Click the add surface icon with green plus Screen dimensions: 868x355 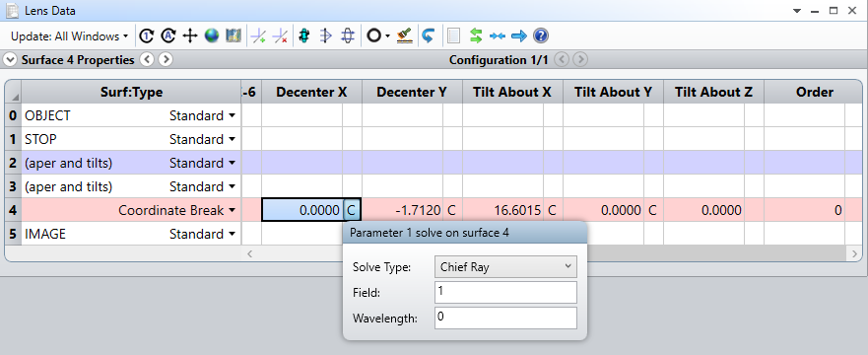coord(258,36)
